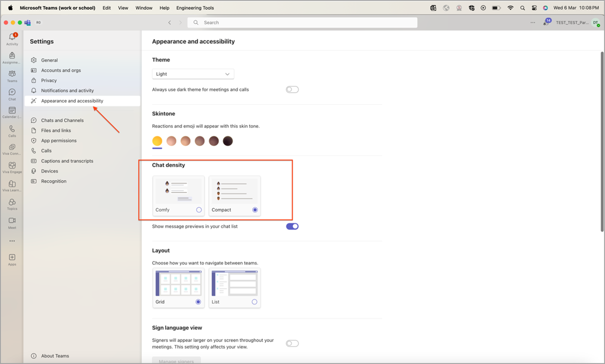The width and height of the screenshot is (605, 364).
Task: Pick the darkest skin tone swatch
Action: 228,141
